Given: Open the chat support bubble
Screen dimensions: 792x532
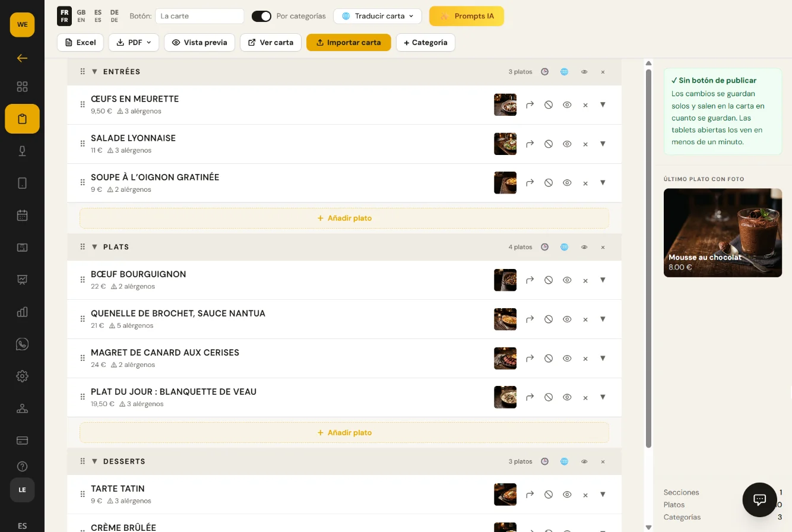Looking at the screenshot, I should click(x=759, y=499).
